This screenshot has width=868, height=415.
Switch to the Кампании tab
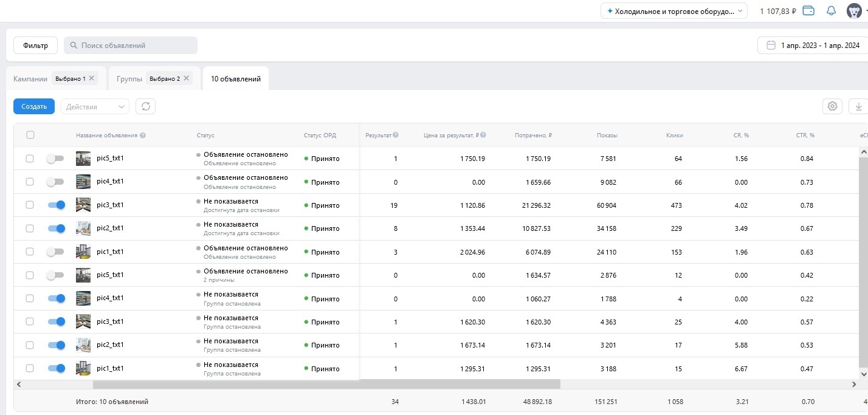(30, 78)
